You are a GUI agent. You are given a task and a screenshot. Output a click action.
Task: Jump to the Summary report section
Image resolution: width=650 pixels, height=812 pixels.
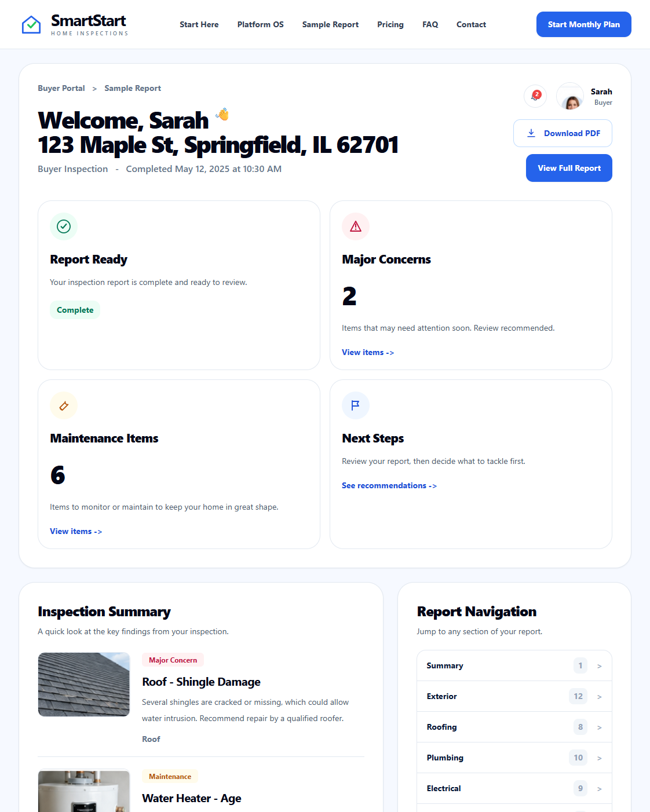tap(514, 665)
